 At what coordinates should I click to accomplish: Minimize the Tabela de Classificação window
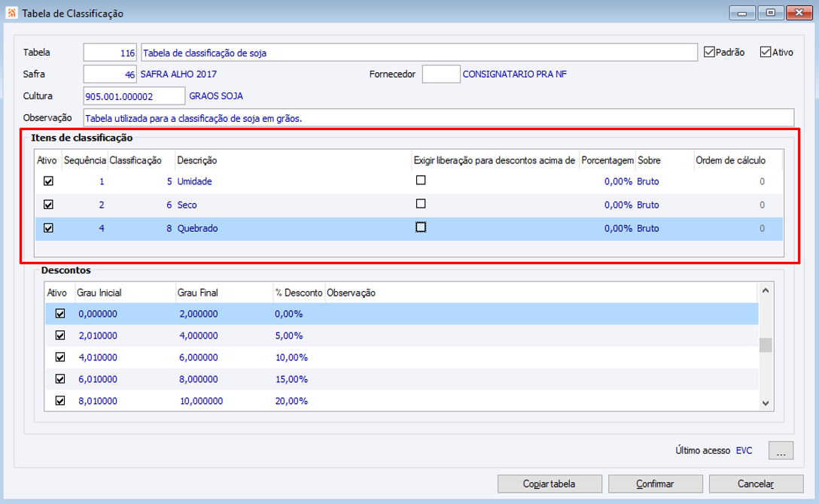(742, 13)
